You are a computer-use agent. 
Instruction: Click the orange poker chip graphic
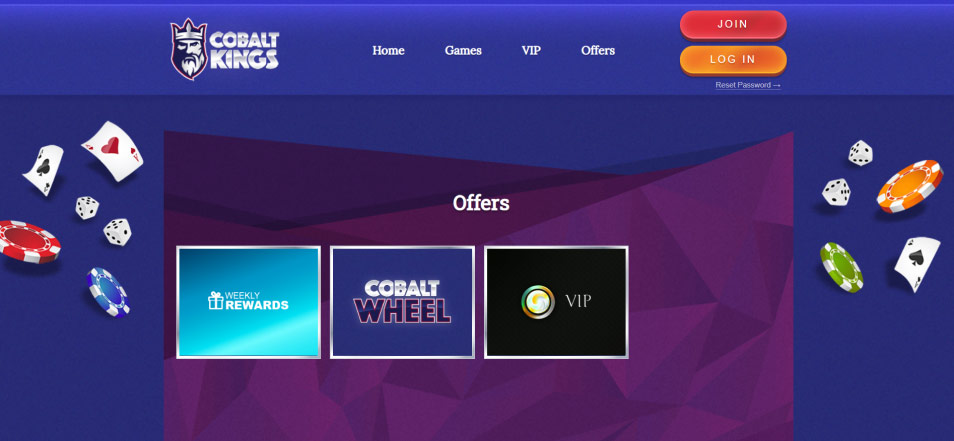(909, 186)
